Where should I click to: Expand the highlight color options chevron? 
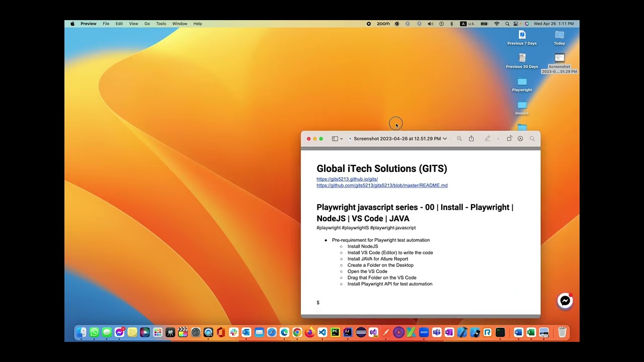498,139
